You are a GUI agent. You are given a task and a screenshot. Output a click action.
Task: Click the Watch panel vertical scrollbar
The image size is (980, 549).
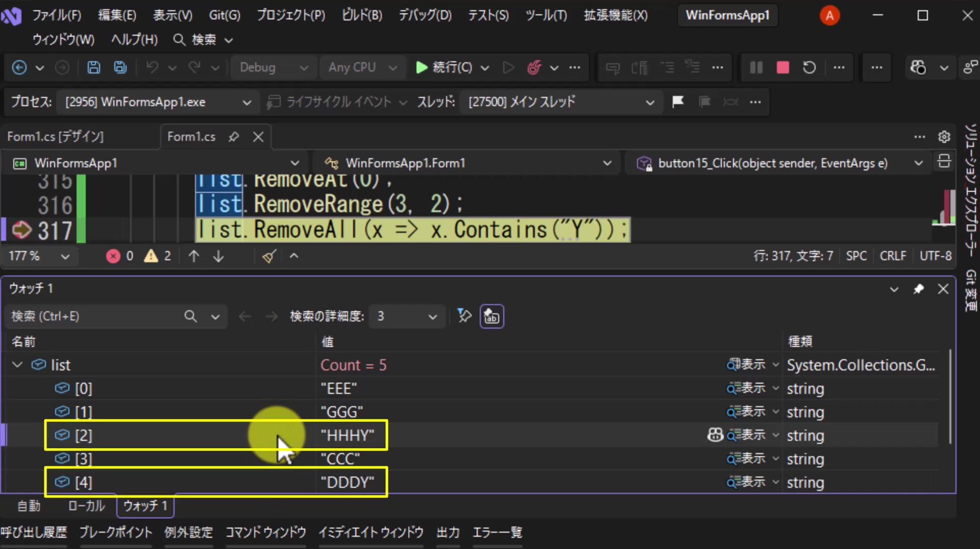point(950,396)
